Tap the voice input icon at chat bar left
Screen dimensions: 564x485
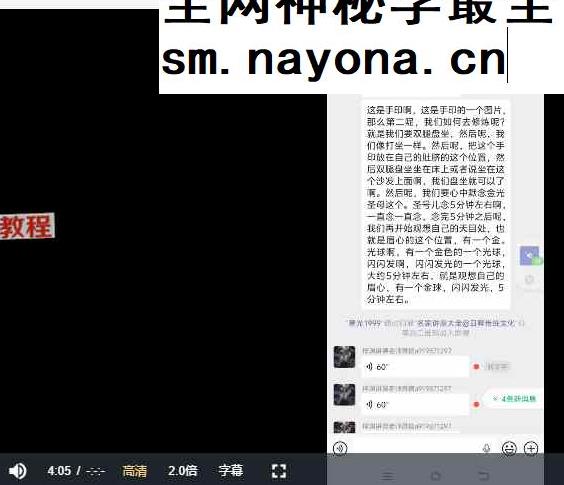[x=340, y=448]
